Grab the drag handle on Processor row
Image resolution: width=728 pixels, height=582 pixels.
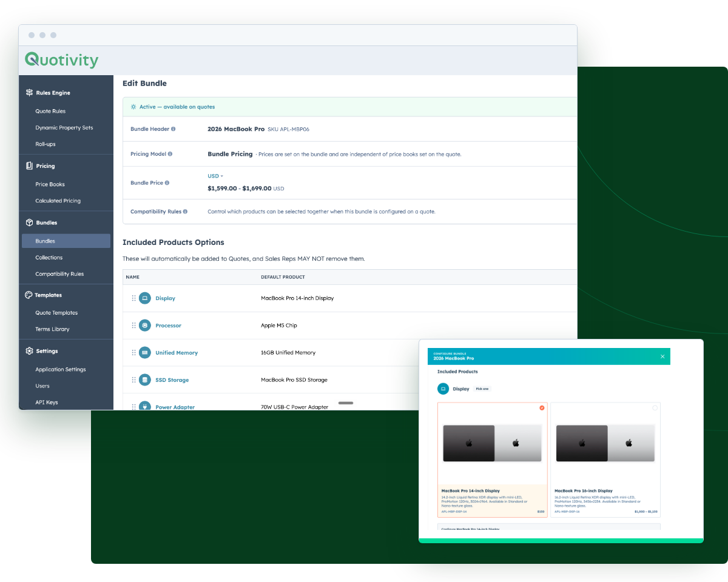(x=133, y=326)
